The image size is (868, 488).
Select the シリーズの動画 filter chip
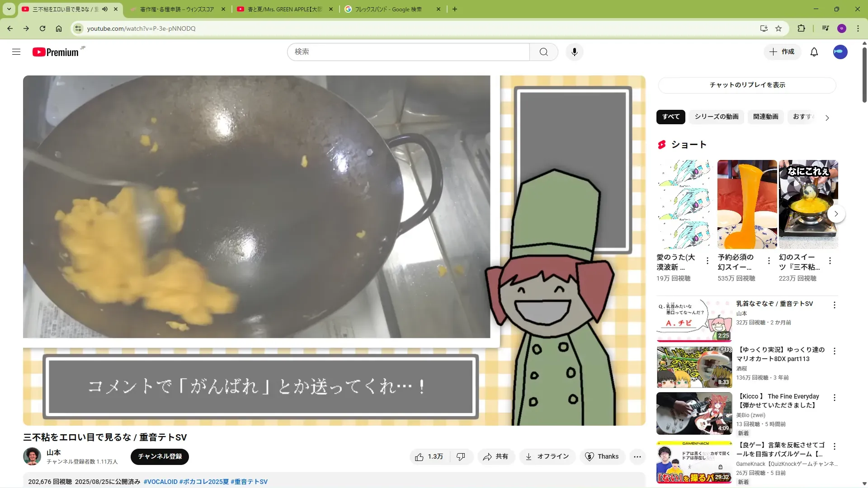[x=716, y=117]
